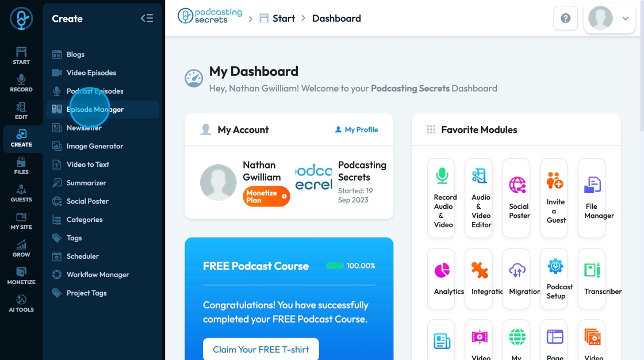
Task: Click the Monetize Plan badge
Action: point(266,197)
